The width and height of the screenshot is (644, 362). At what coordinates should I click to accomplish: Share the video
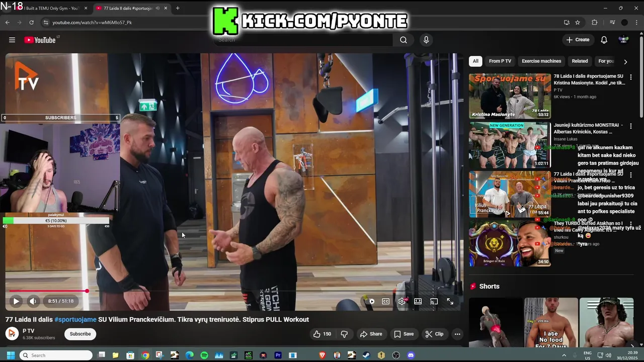(x=371, y=334)
